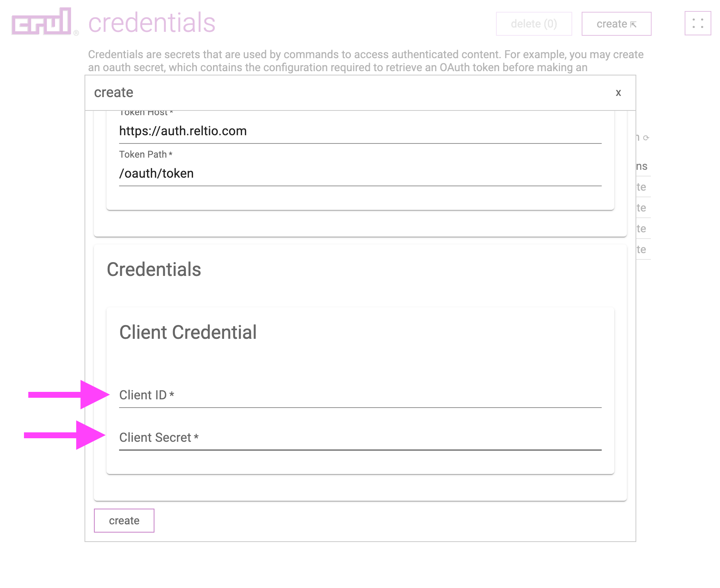The width and height of the screenshot is (720, 588).
Task: Click the topmost cut-off 'te' row link
Action: [641, 187]
